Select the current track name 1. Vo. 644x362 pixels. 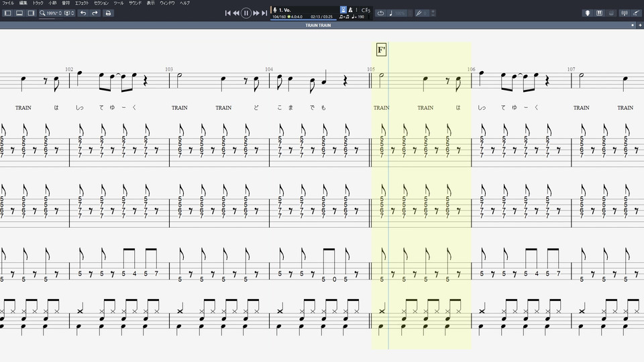[284, 10]
